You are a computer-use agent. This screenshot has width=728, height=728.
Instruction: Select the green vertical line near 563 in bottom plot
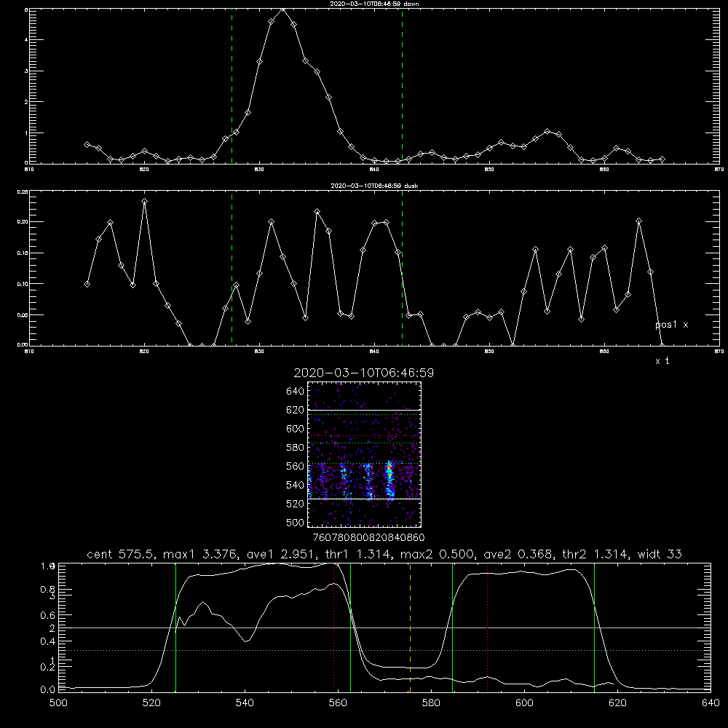[351, 628]
